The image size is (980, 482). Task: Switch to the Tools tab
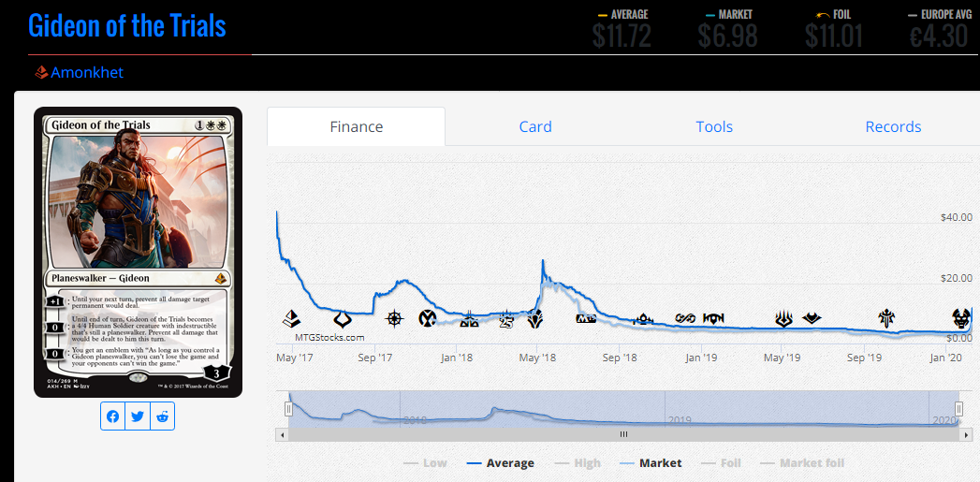click(714, 127)
